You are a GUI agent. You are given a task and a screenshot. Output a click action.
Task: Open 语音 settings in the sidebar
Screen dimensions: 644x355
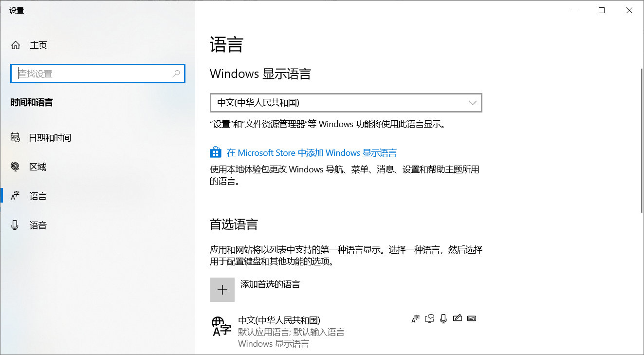[15, 224]
